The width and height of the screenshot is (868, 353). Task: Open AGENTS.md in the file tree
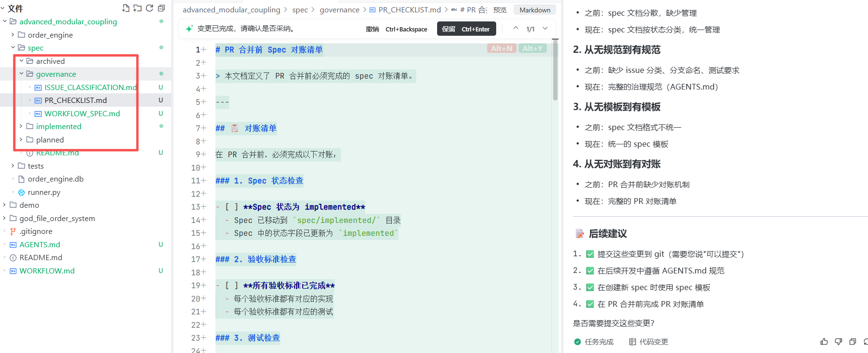(40, 244)
